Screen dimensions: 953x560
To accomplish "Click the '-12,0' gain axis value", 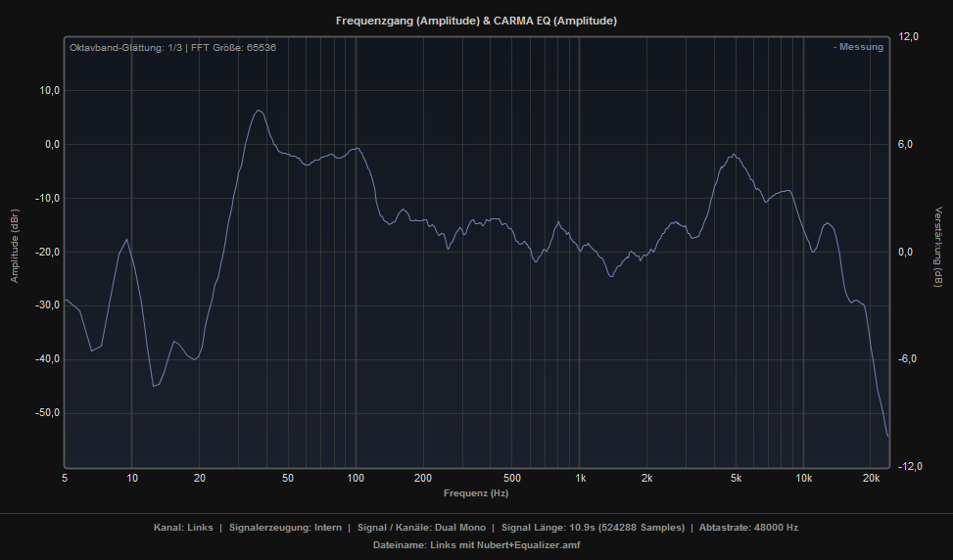I will pyautogui.click(x=910, y=466).
